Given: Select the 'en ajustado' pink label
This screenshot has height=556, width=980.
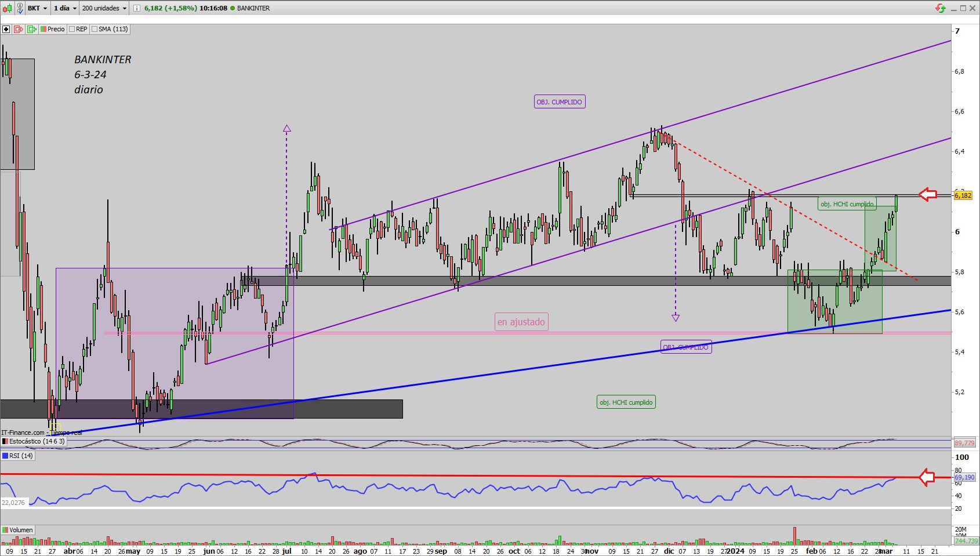Looking at the screenshot, I should point(521,322).
